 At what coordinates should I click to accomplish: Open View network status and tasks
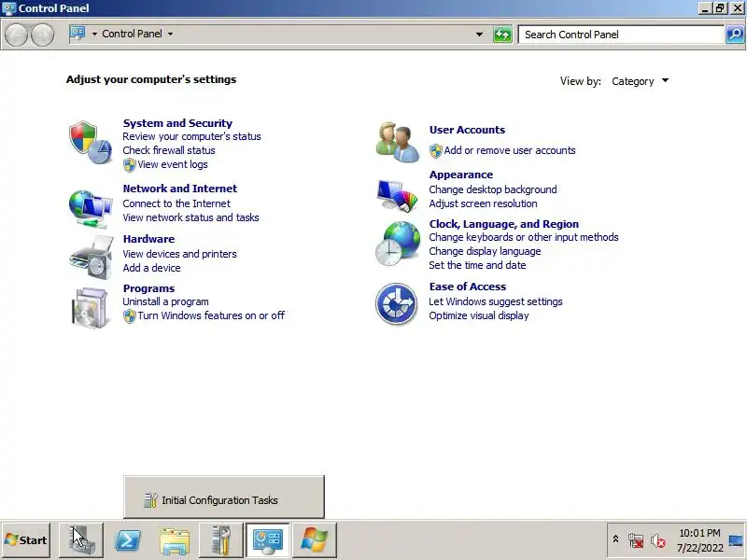(x=190, y=217)
